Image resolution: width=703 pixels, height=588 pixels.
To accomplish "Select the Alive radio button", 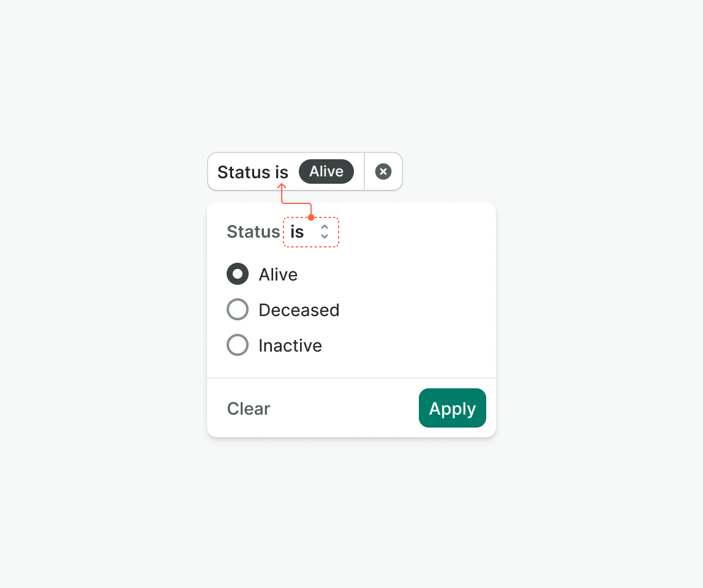I will click(238, 274).
